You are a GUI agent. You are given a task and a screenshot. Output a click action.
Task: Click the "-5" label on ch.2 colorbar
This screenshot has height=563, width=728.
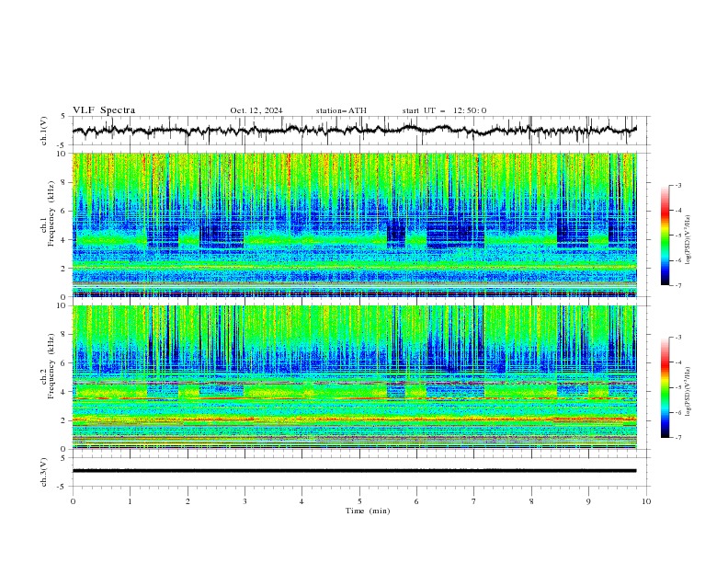(x=678, y=387)
